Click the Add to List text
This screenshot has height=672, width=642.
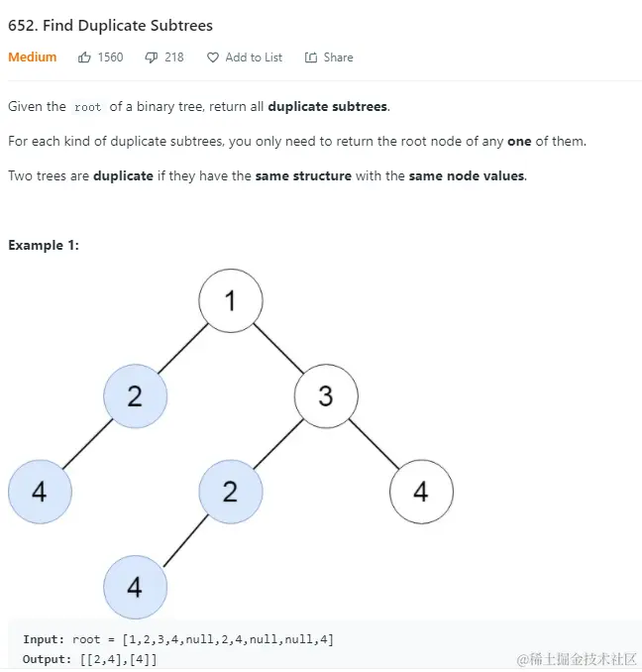254,57
